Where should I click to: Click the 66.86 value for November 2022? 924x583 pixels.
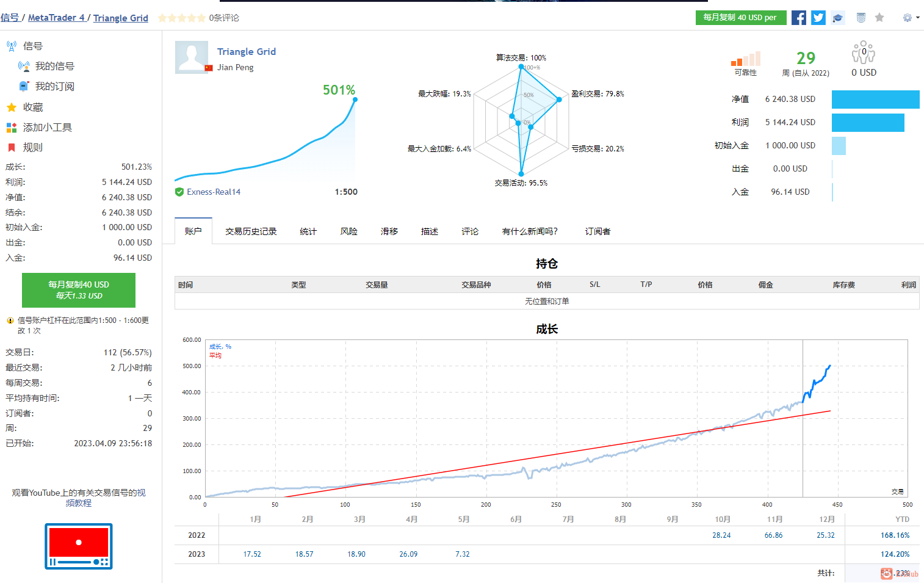coord(774,535)
